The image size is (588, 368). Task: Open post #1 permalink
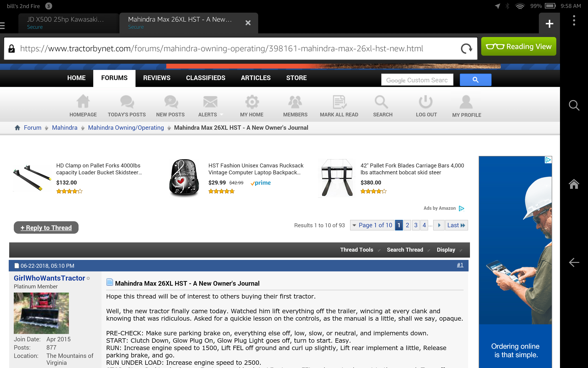pos(460,265)
